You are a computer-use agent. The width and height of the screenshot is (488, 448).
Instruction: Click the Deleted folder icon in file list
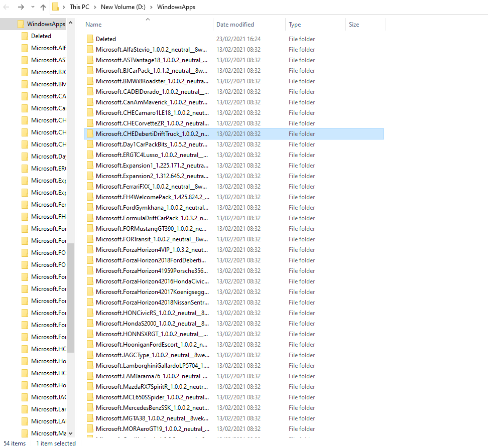coord(90,39)
